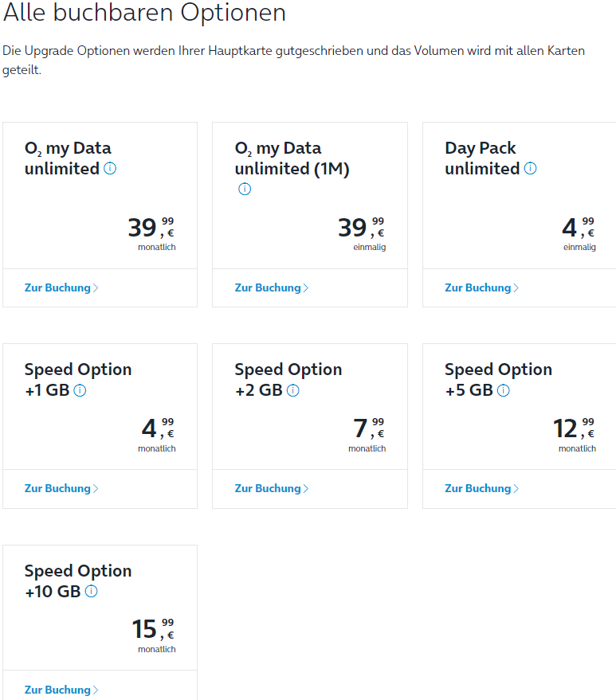
Task: Go to Zur Buchung for Speed Option +2 GB
Action: [x=272, y=488]
